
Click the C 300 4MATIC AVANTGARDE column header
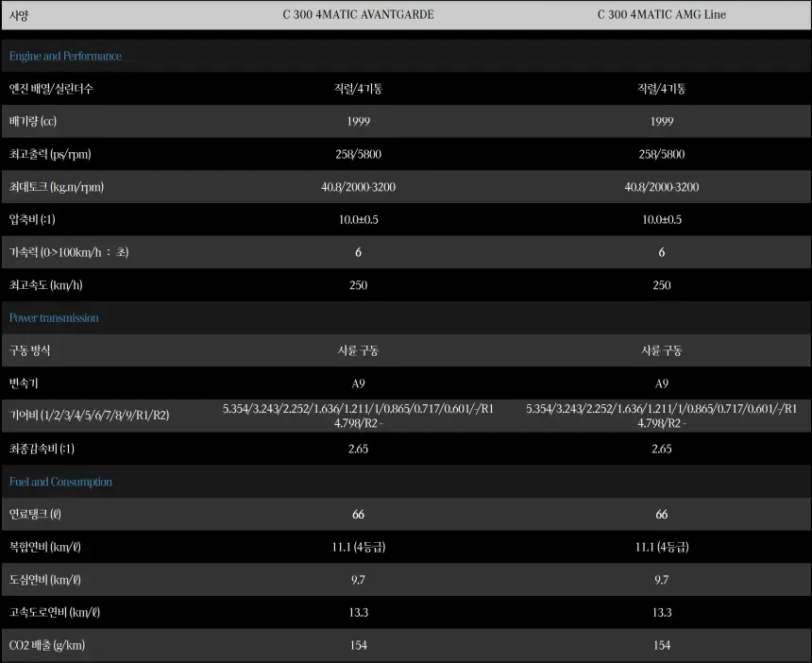tap(358, 15)
